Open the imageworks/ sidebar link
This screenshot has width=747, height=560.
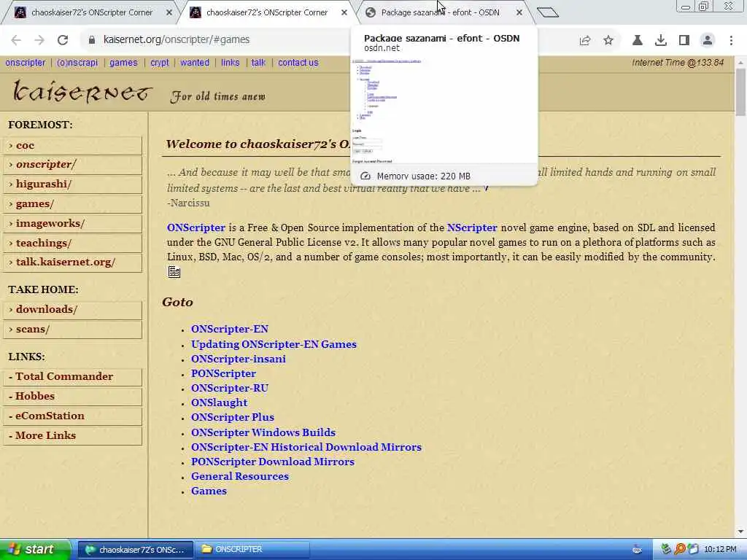tap(72, 223)
